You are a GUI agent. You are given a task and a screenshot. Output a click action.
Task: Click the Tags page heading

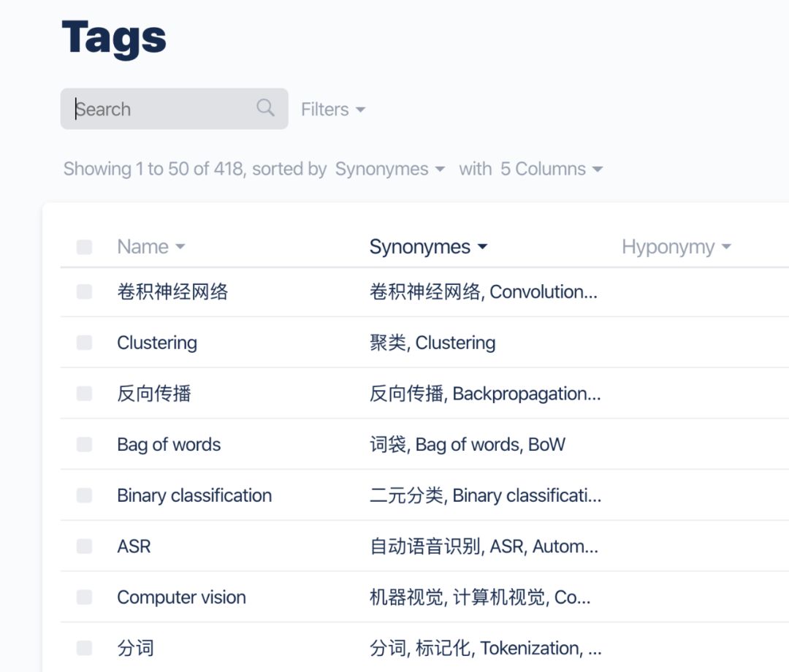click(x=114, y=39)
